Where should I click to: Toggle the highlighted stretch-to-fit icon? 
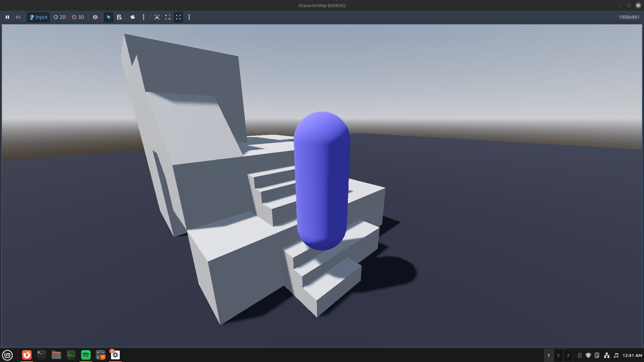pyautogui.click(x=178, y=17)
